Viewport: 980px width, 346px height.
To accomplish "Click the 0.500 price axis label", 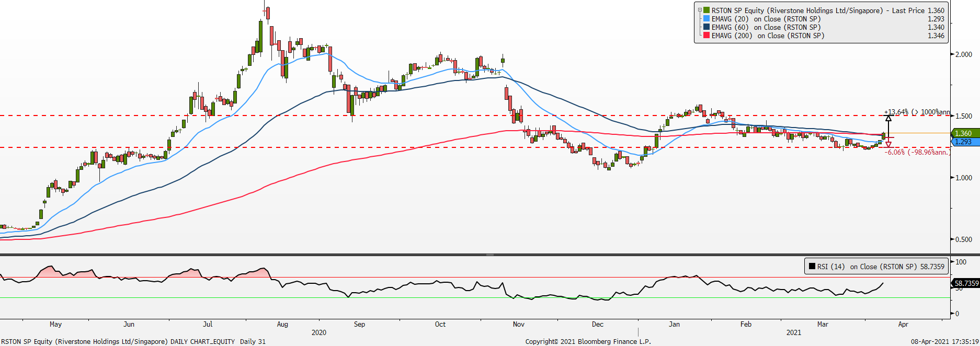I will click(x=964, y=239).
